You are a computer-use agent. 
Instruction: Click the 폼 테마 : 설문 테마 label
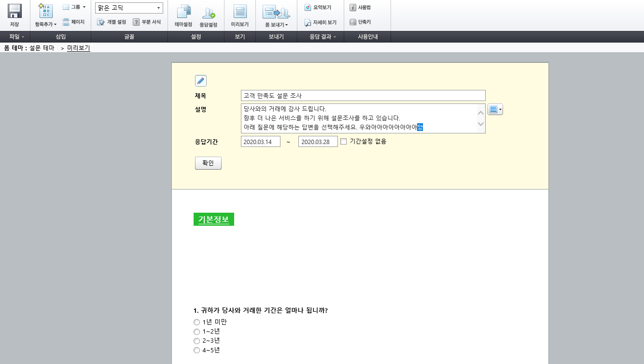pyautogui.click(x=29, y=48)
